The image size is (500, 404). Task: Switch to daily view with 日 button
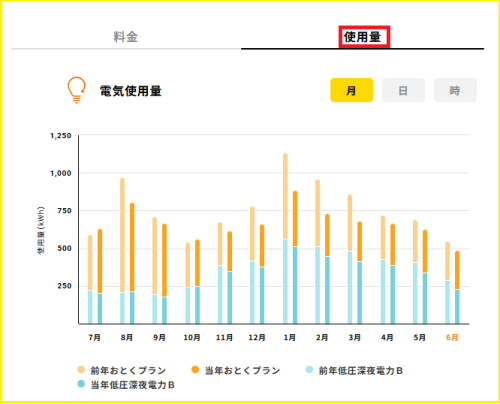tap(403, 90)
